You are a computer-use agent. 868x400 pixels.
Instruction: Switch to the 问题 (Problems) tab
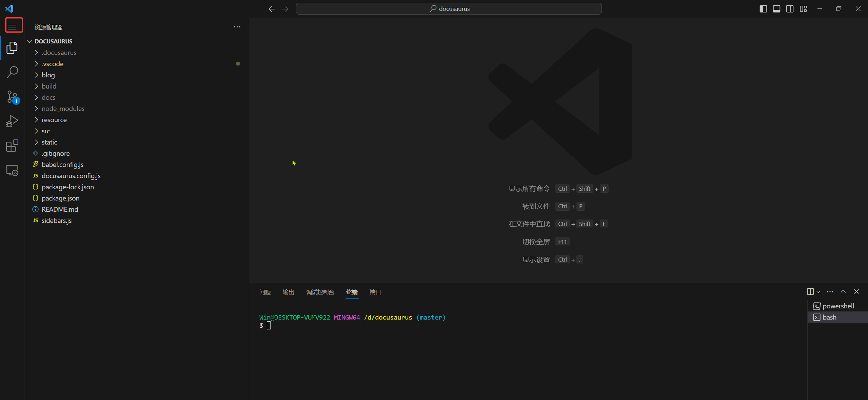[x=265, y=292]
